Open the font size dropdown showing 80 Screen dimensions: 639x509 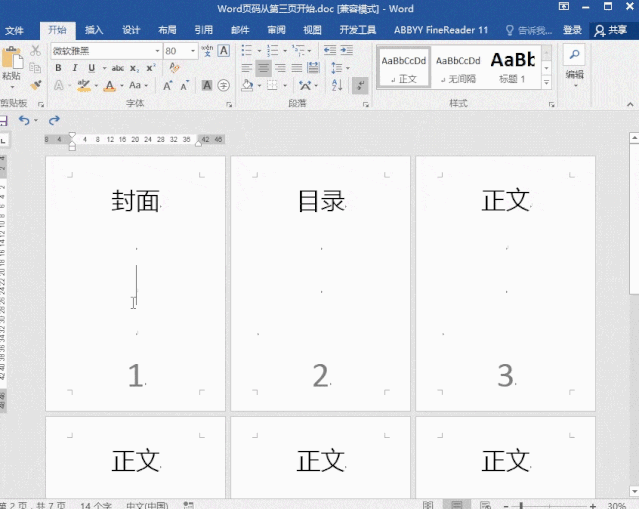[193, 51]
